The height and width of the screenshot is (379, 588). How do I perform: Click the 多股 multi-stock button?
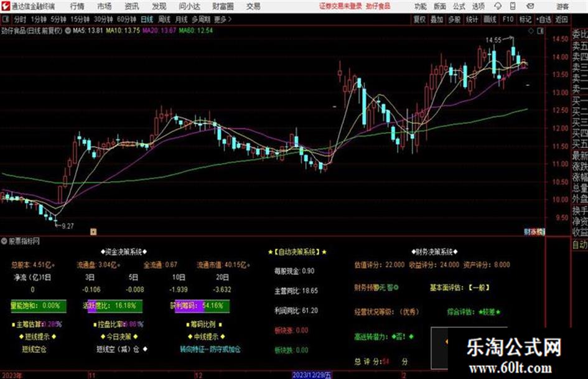[x=454, y=19]
